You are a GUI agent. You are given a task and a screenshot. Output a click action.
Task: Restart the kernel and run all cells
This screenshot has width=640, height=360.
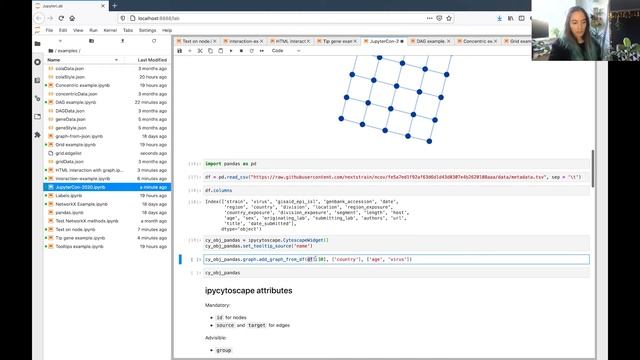(262, 51)
